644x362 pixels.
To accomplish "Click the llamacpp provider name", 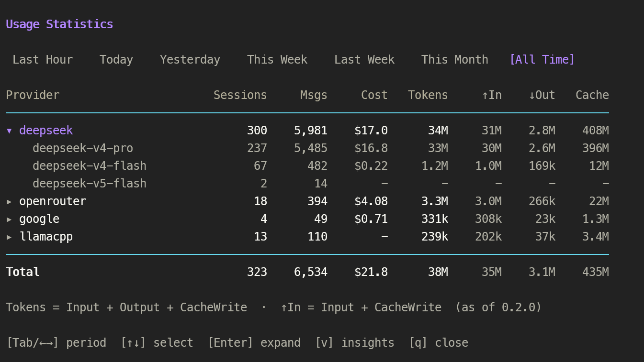I will pos(46,237).
